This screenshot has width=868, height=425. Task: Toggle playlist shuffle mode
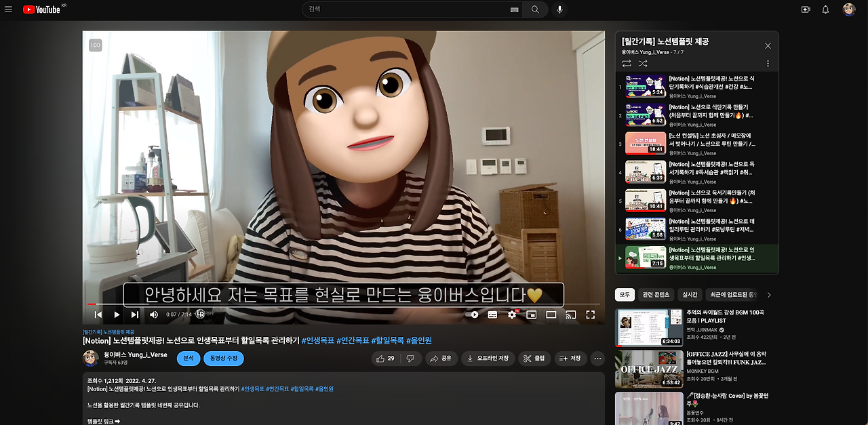pos(643,63)
